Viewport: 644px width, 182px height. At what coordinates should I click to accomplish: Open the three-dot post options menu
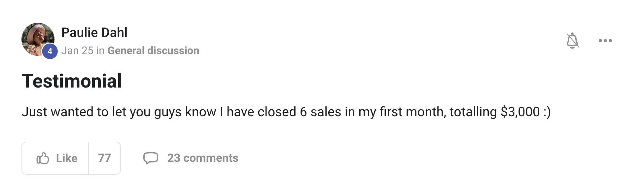coord(605,41)
